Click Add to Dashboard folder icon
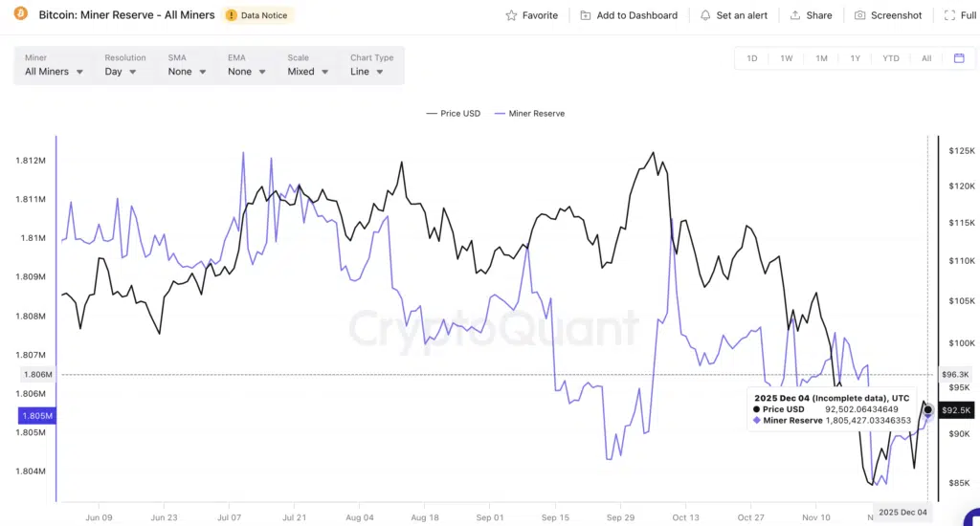 (586, 15)
